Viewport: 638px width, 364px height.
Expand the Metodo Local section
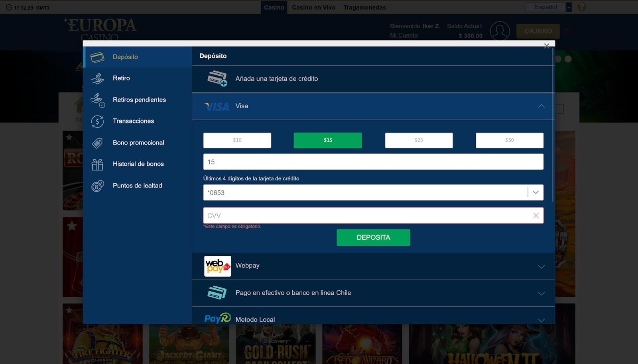[x=541, y=320]
